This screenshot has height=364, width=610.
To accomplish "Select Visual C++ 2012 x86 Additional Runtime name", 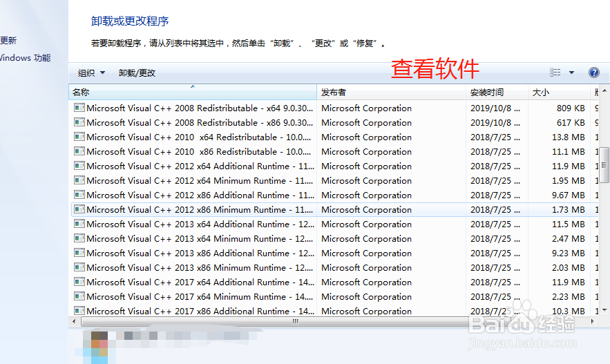I will point(200,195).
